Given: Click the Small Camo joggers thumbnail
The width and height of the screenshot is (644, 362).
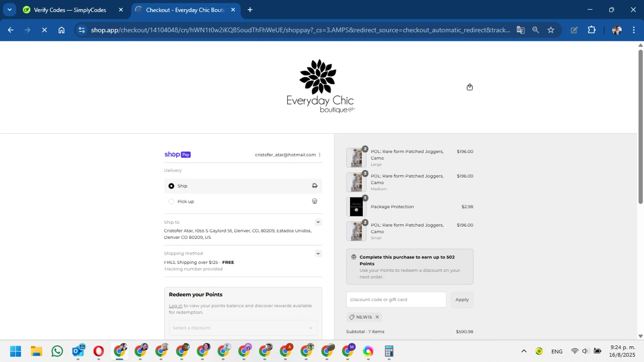Looking at the screenshot, I should pyautogui.click(x=356, y=231).
